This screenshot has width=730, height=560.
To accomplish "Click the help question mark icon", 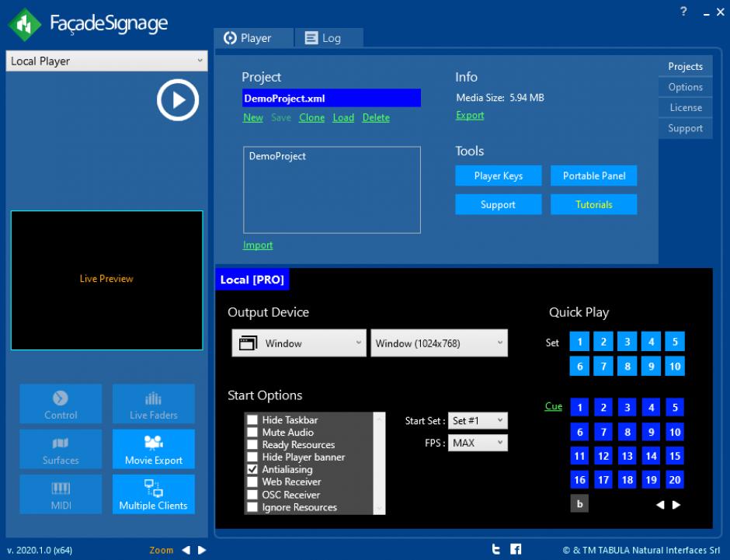I will point(683,11).
